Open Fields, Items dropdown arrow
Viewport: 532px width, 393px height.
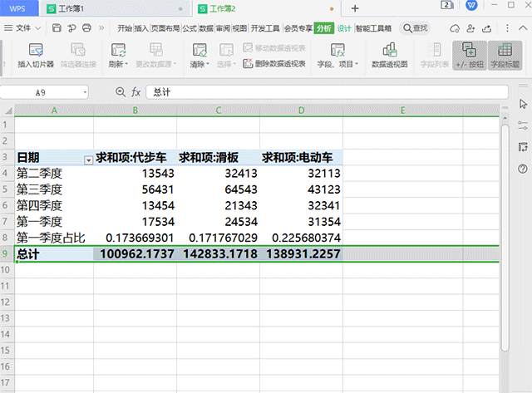[357, 64]
